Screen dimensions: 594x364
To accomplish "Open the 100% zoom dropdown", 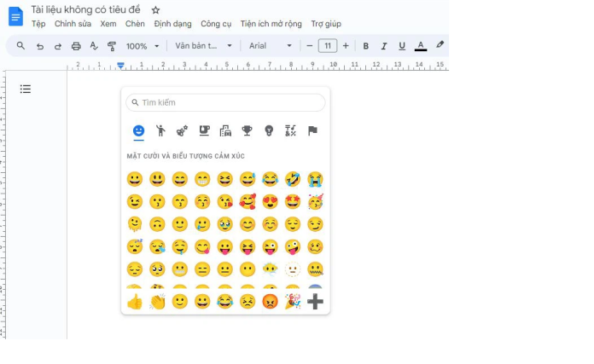I will click(143, 46).
